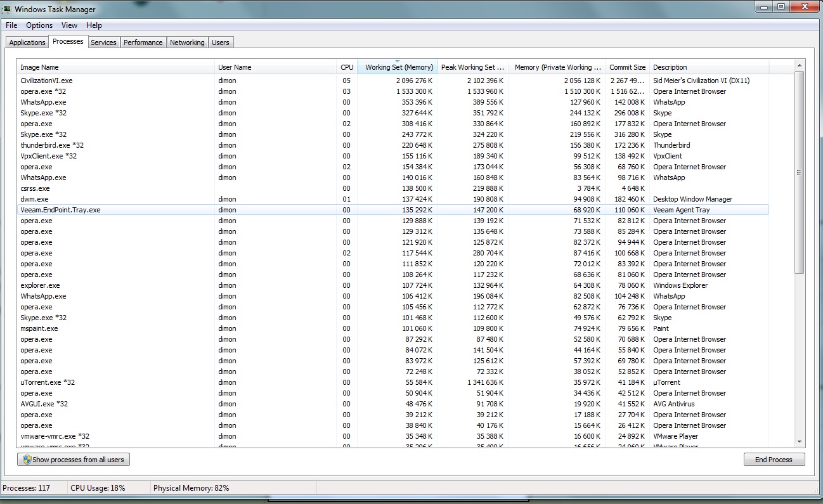Select the VpxClient.exe *32 process
The width and height of the screenshot is (823, 504).
392,156
